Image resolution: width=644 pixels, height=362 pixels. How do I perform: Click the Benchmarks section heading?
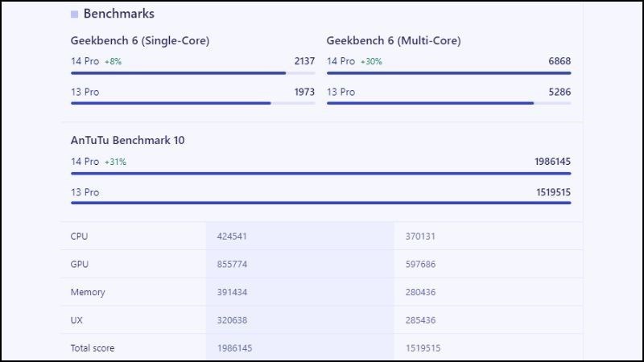pyautogui.click(x=118, y=14)
